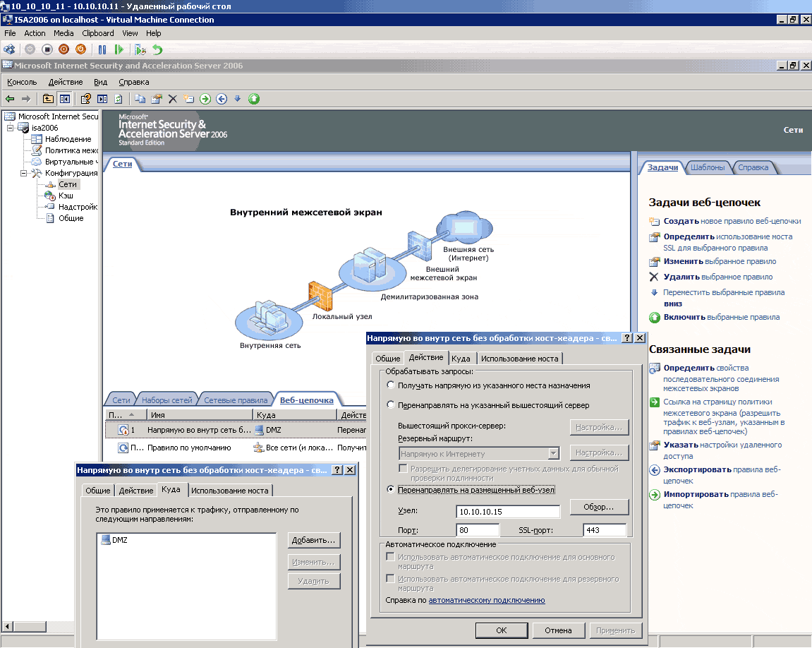
Task: Click the green Reset VM icon
Action: pyautogui.click(x=119, y=49)
